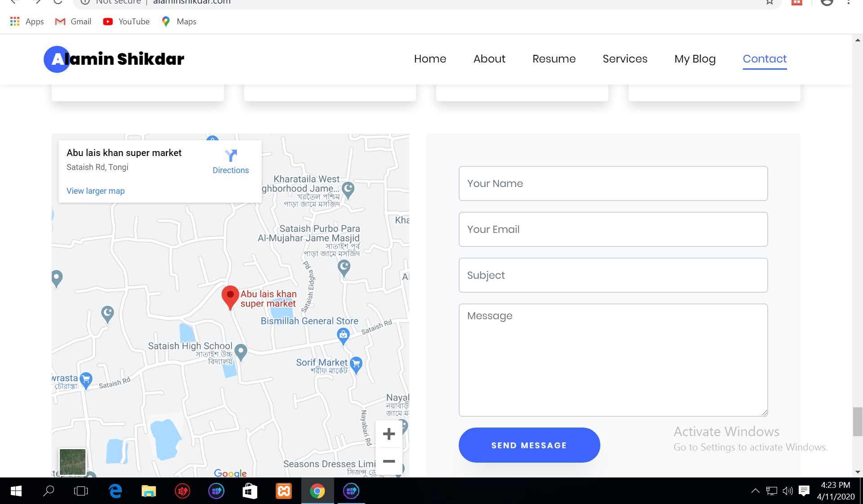This screenshot has width=863, height=504.
Task: Open the Gmail bookmark
Action: click(73, 22)
